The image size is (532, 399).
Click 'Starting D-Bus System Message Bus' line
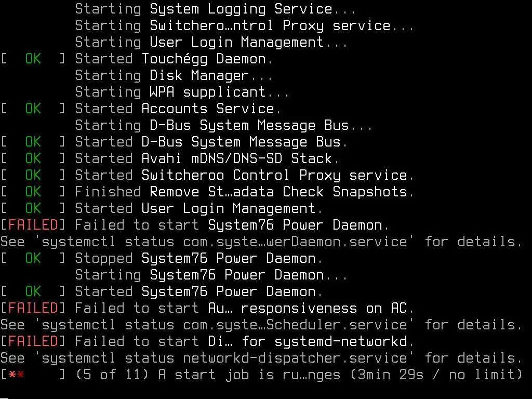[x=223, y=126]
